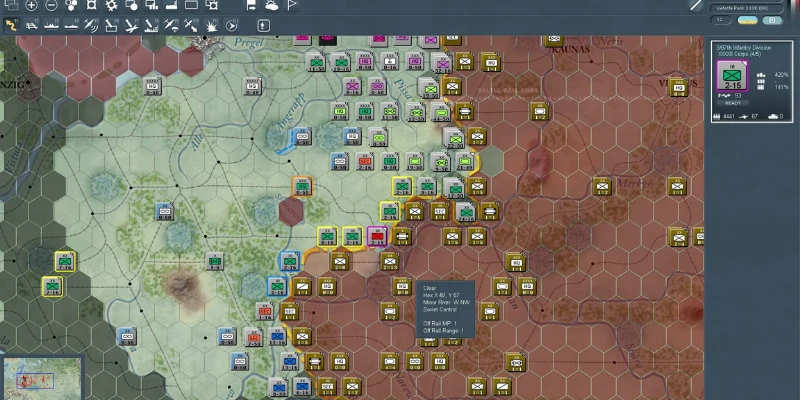The width and height of the screenshot is (800, 400).
Task: Select the F11 explosion attack mode icon
Action: [x=212, y=25]
